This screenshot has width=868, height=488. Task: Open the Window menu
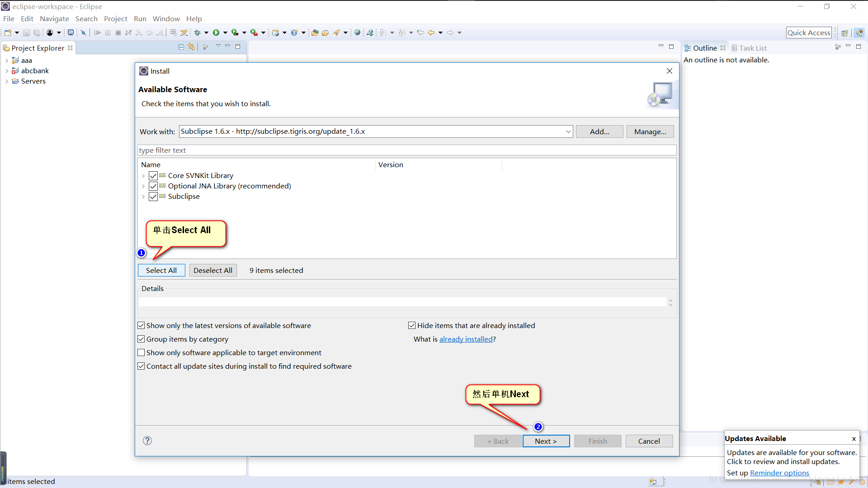[x=166, y=19]
